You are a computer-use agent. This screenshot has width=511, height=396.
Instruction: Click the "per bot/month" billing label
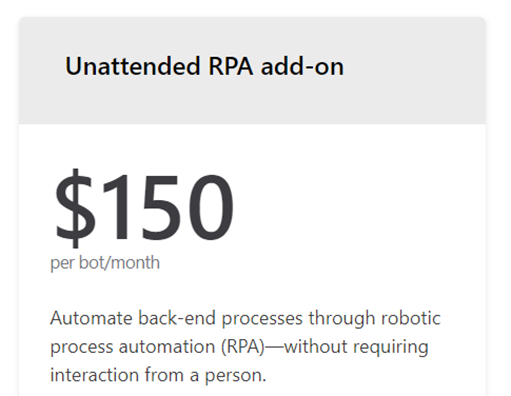[105, 263]
